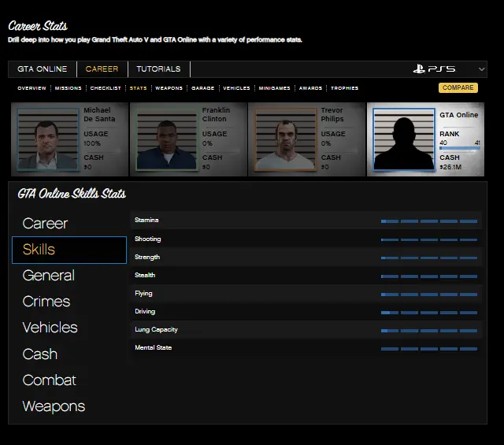The height and width of the screenshot is (445, 504).
Task: Go to the Overview sub-navigation link
Action: (x=31, y=88)
